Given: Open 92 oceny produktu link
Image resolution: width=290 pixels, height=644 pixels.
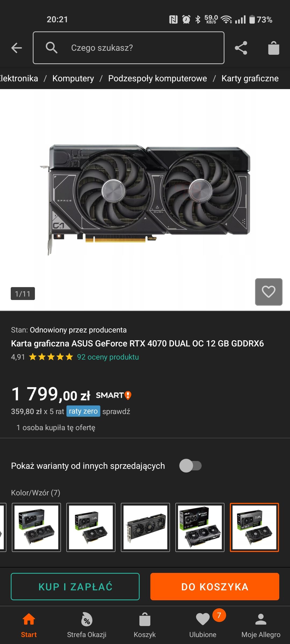Looking at the screenshot, I should 108,357.
